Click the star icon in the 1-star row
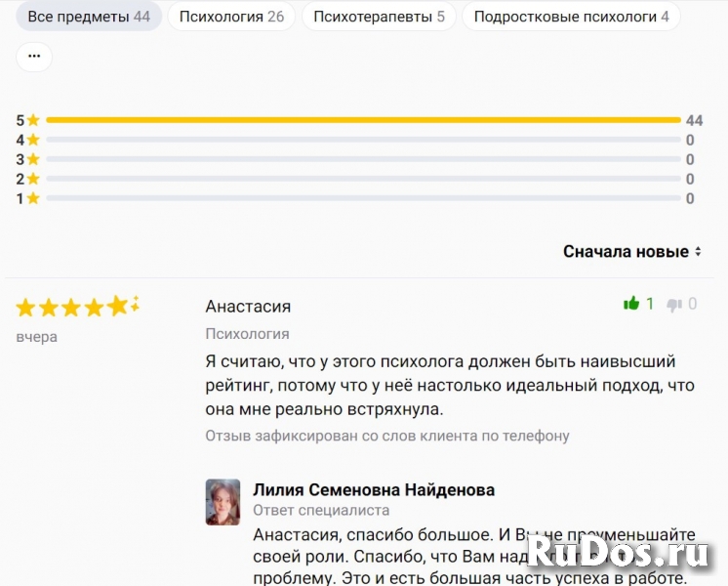Image resolution: width=728 pixels, height=586 pixels. tap(33, 198)
